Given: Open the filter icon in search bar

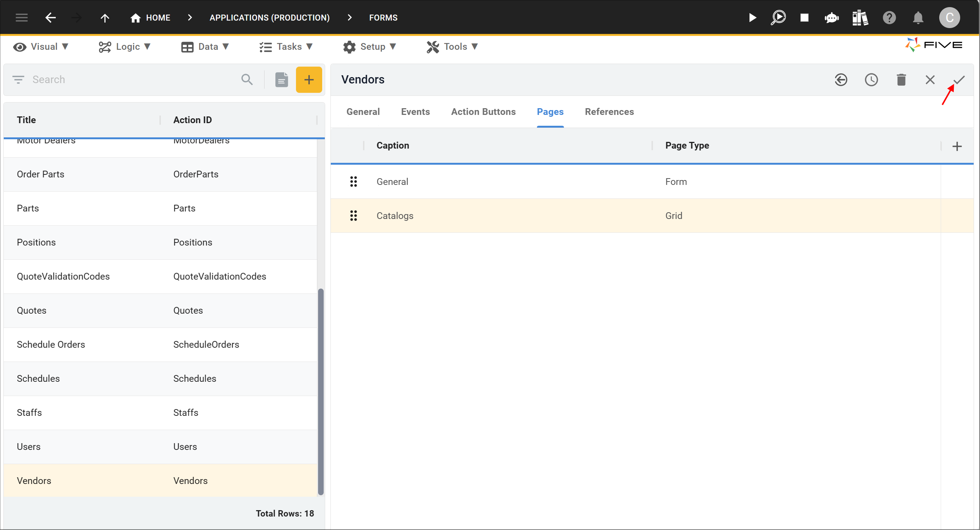Looking at the screenshot, I should click(x=18, y=79).
